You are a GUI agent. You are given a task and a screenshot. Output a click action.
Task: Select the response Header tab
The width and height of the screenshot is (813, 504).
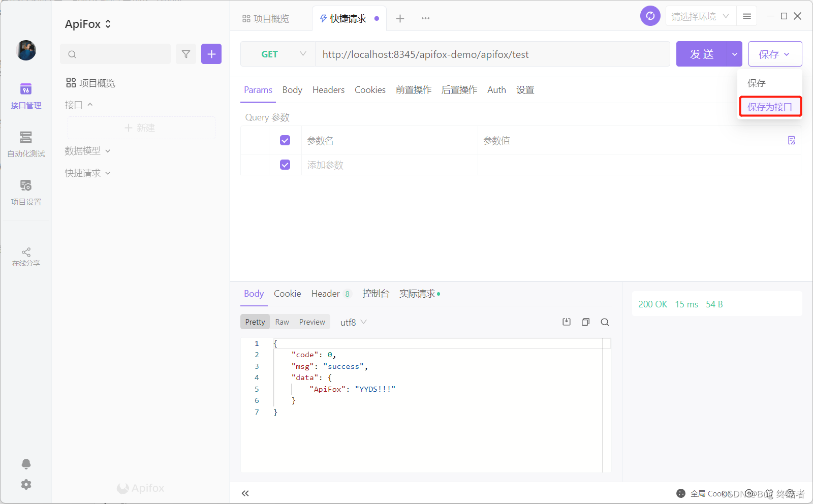[x=331, y=294]
